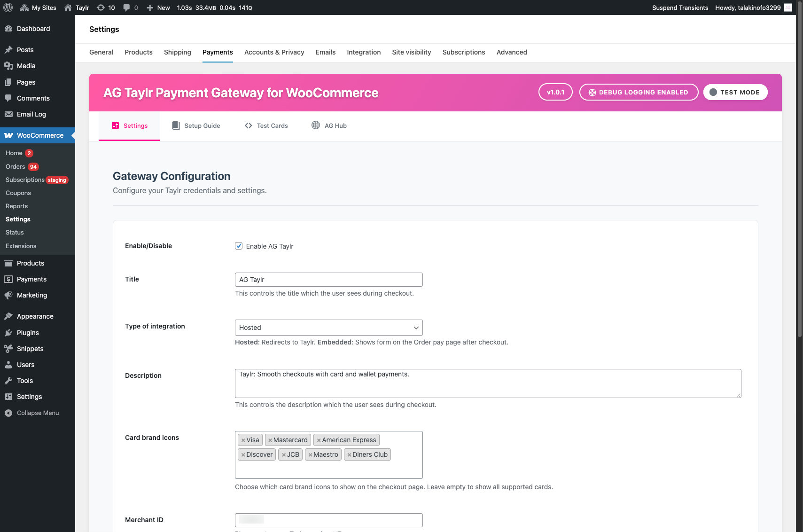Open the Site visibility tab
The height and width of the screenshot is (532, 803).
coord(412,52)
